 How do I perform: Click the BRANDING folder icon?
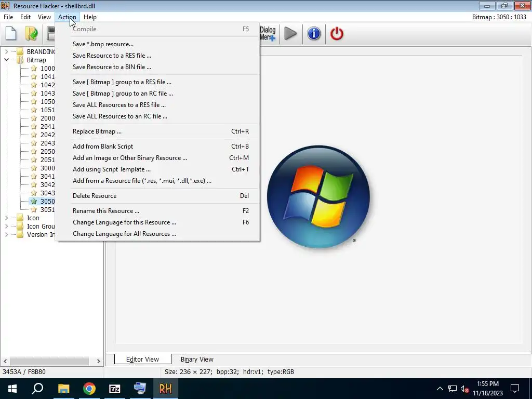tap(20, 51)
